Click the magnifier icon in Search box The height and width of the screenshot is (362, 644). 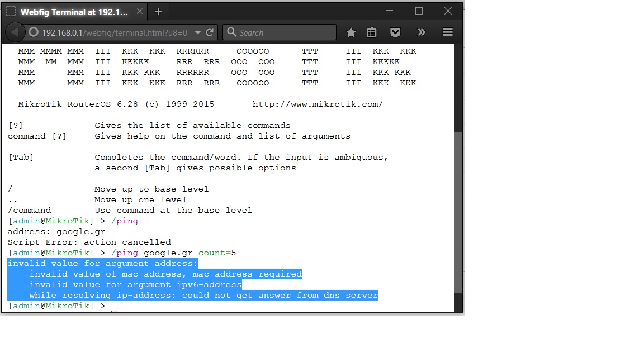tap(231, 32)
